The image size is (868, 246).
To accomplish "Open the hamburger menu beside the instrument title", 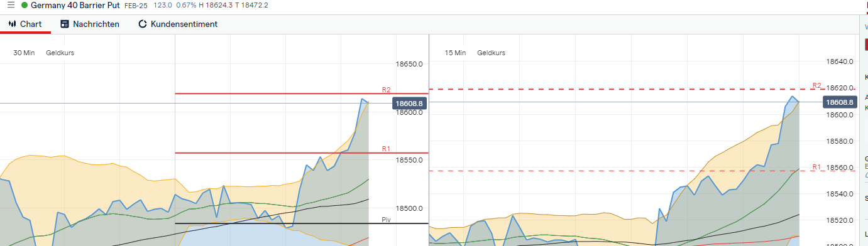I will click(10, 5).
